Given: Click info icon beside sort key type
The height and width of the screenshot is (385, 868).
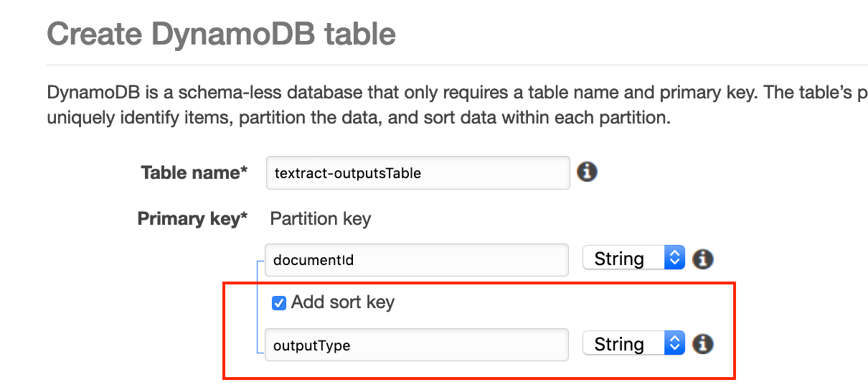Looking at the screenshot, I should coord(703,344).
